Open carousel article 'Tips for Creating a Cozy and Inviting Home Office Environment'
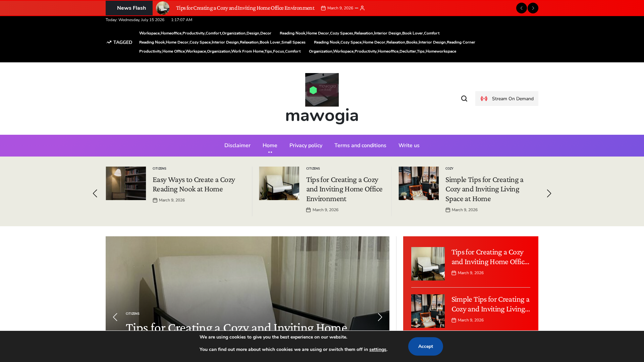This screenshot has height=362, width=644. [x=344, y=189]
